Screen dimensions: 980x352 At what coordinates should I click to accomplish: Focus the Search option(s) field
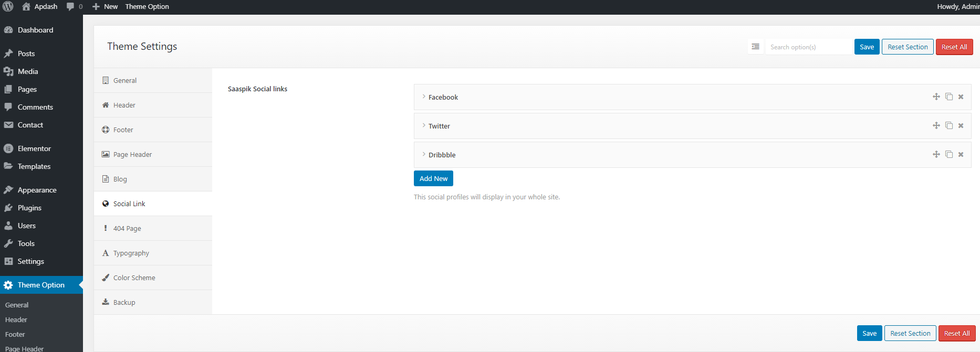pyautogui.click(x=808, y=47)
